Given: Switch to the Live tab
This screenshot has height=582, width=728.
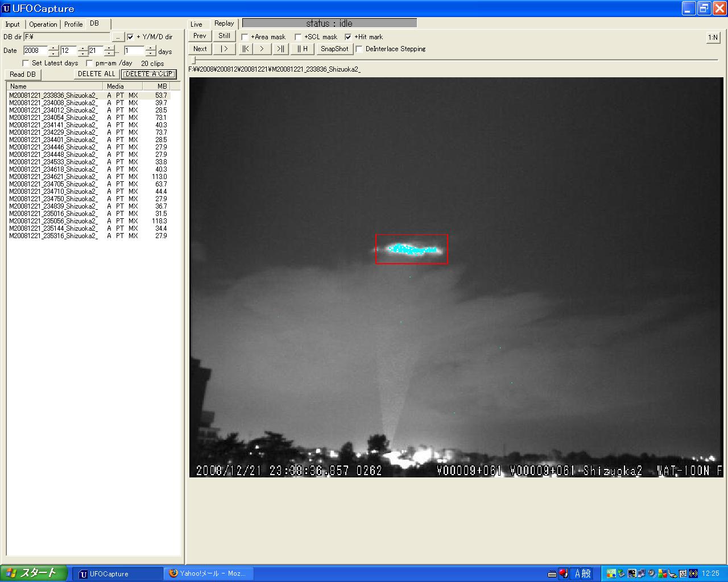Looking at the screenshot, I should (x=196, y=24).
